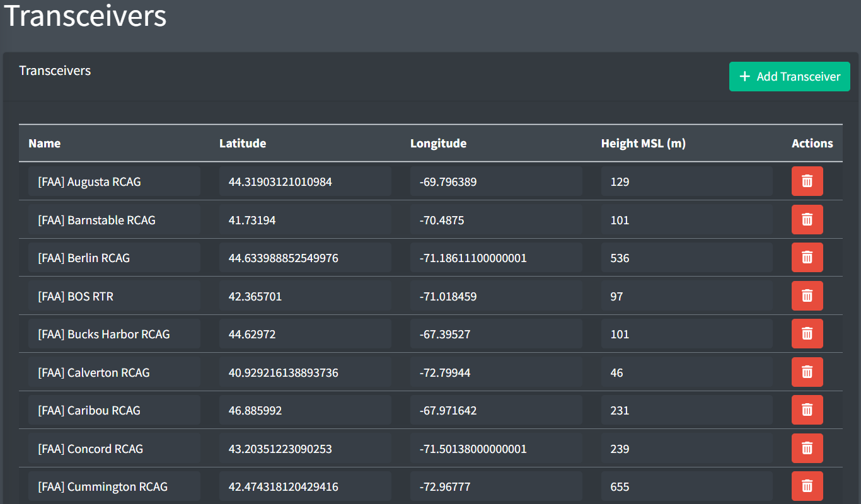Image resolution: width=861 pixels, height=504 pixels.
Task: Select latitude field 44.633988852549976
Action: (305, 258)
